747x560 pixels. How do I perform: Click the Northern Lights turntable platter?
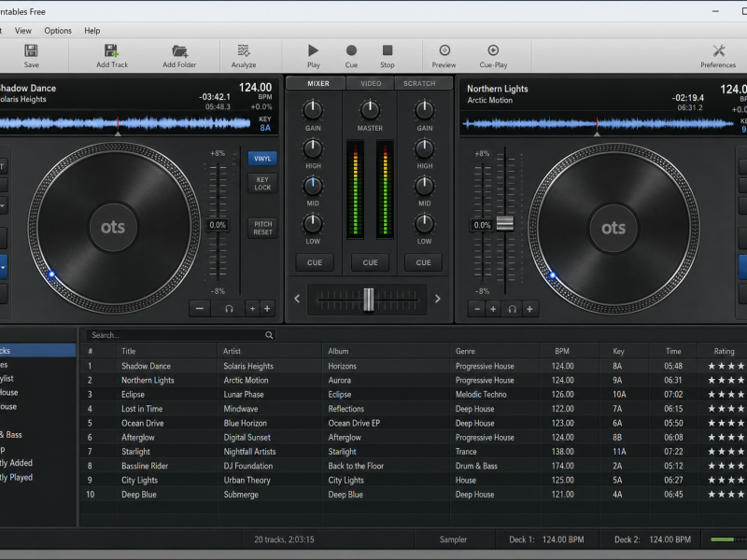613,228
